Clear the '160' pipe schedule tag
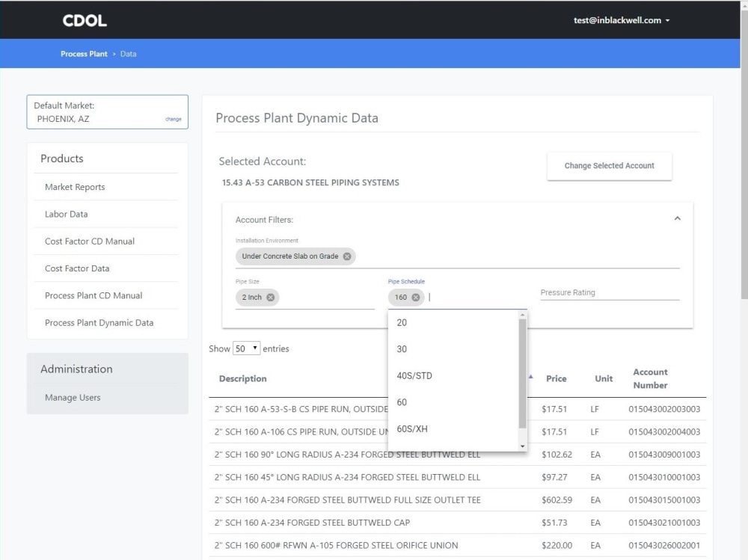Screen dimensions: 748x560 (x=417, y=297)
